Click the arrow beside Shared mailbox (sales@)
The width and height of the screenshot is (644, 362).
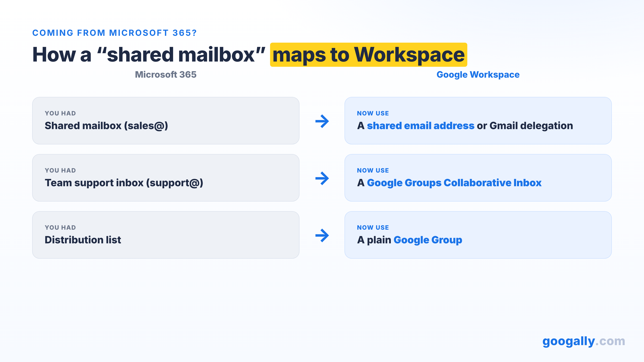tap(322, 121)
